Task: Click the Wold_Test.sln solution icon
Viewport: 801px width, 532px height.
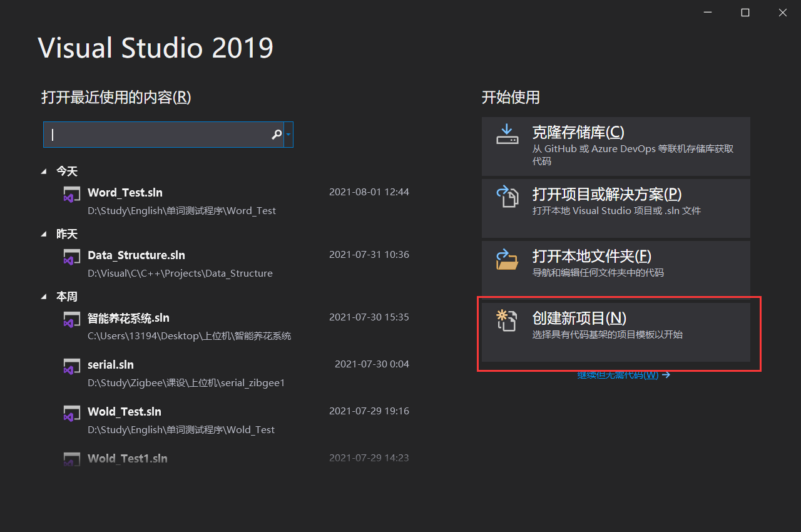Action: point(71,413)
